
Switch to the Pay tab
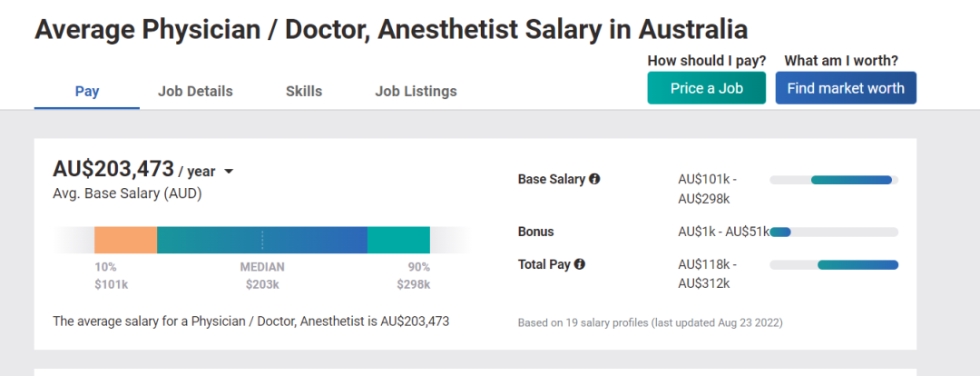pos(87,91)
